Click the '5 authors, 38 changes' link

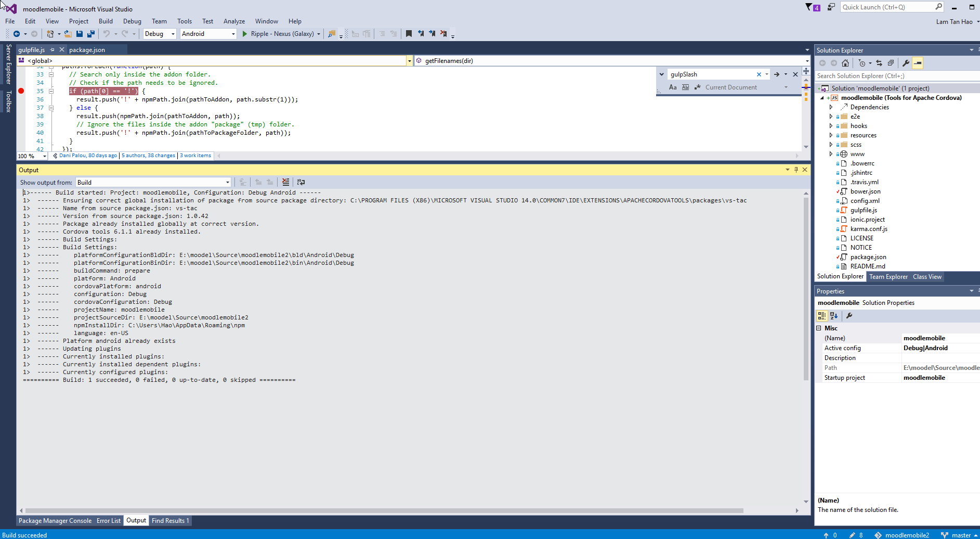[x=149, y=156]
